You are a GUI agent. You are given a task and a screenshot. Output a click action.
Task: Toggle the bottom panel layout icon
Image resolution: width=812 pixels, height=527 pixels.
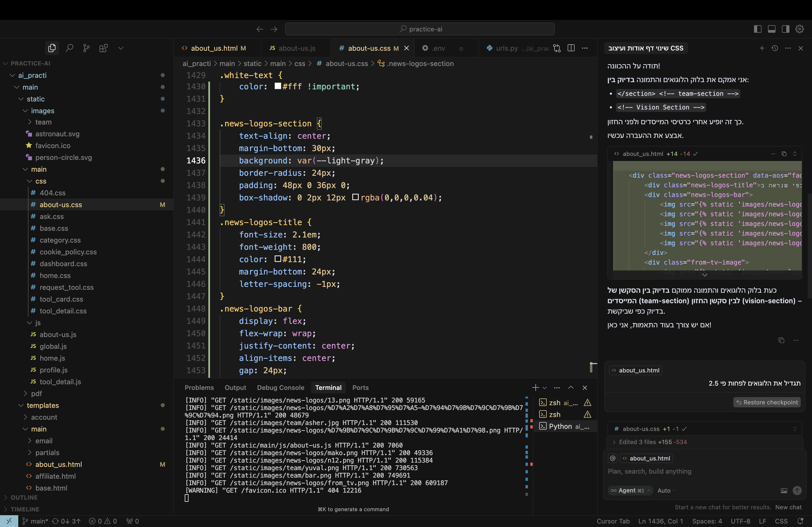click(x=771, y=29)
